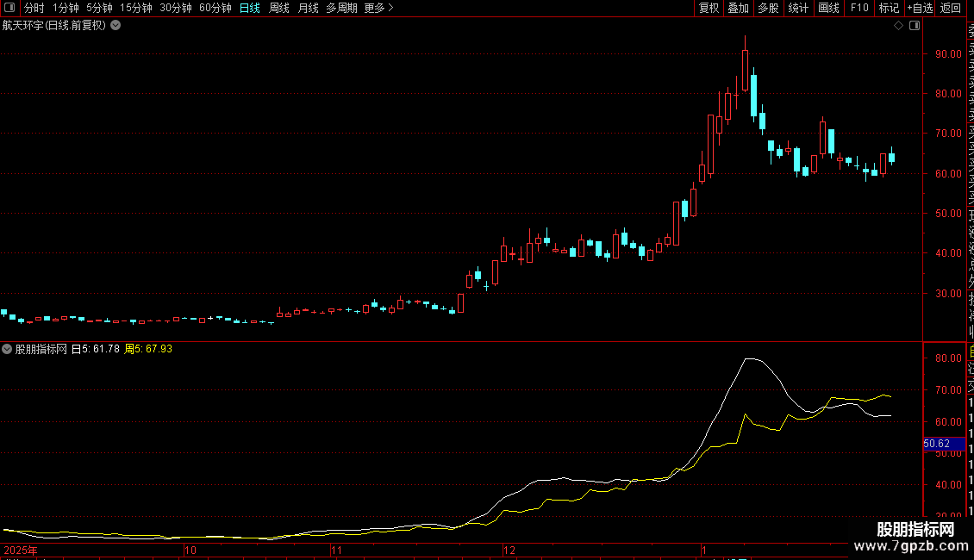
Task: Expand the 更多 periods menu
Action: (x=378, y=8)
